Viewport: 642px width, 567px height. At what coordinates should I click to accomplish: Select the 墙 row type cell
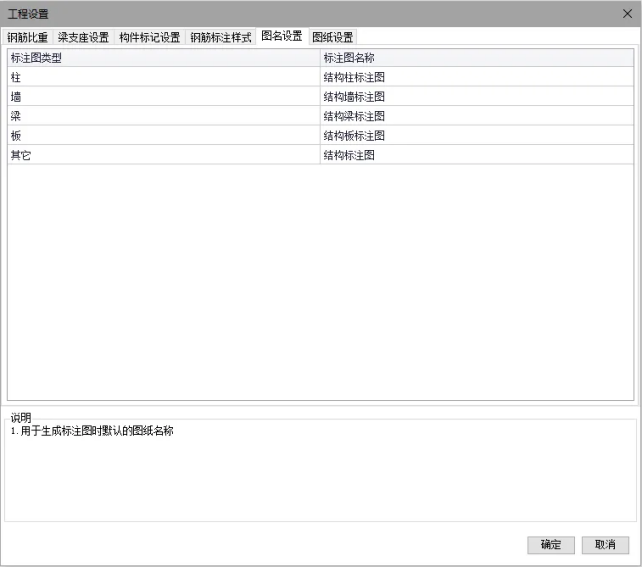click(163, 97)
